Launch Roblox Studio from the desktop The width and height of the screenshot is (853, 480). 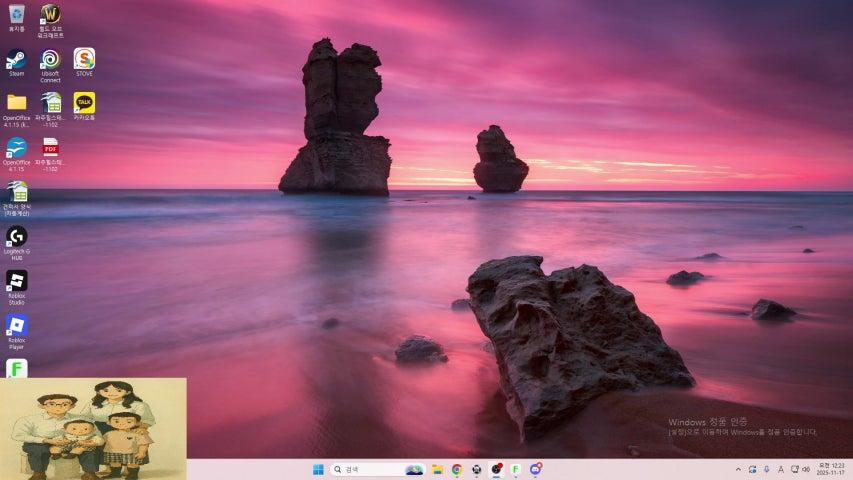tap(16, 281)
